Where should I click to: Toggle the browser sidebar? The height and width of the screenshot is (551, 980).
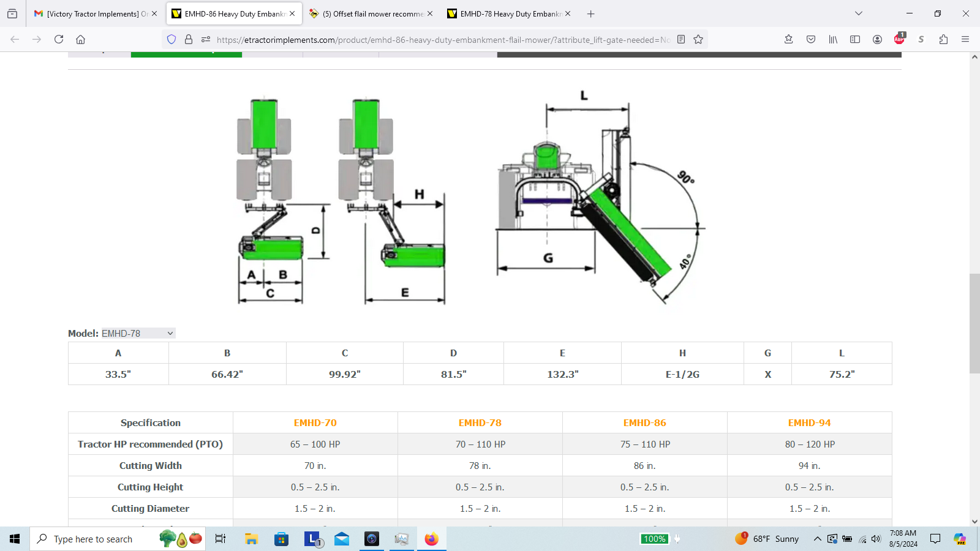(855, 39)
